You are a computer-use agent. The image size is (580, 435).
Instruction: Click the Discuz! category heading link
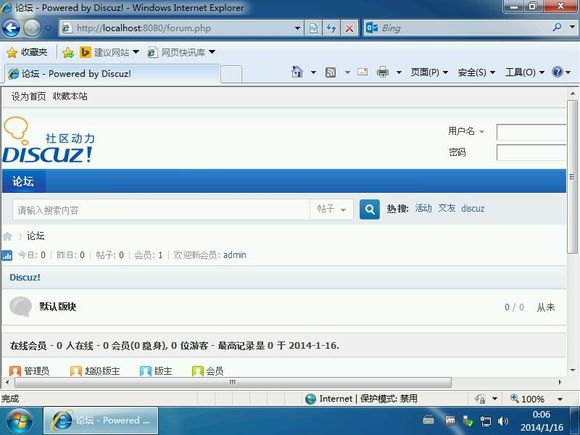tap(25, 277)
